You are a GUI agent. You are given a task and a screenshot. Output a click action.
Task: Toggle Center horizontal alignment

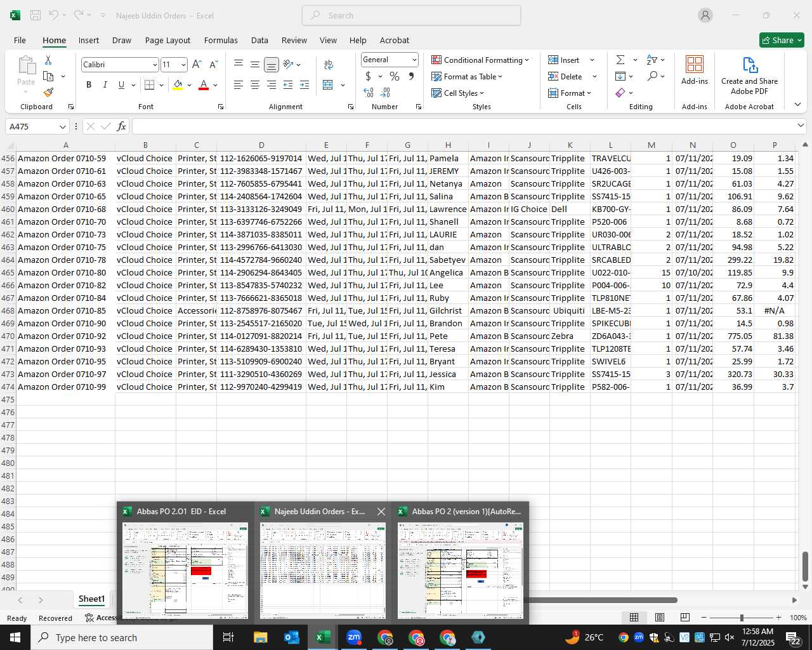(x=254, y=85)
